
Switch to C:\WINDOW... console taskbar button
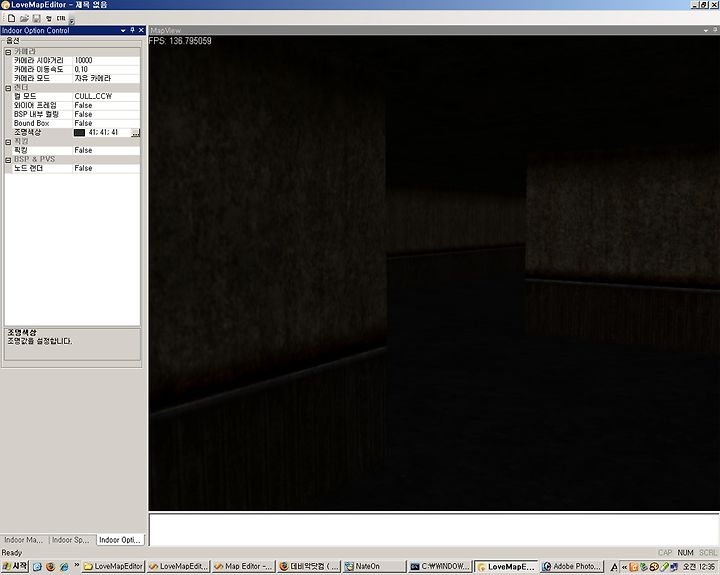coord(439,567)
